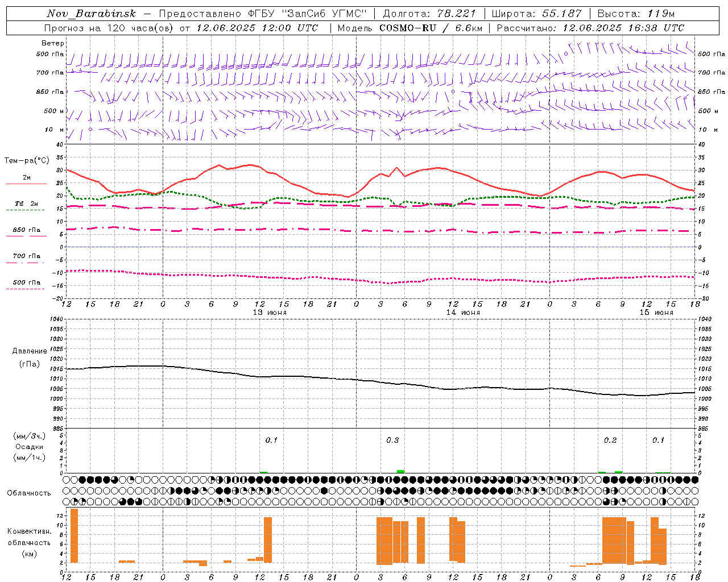Click the "Осадки" precipitation label
This screenshot has height=582, width=728.
[x=30, y=447]
